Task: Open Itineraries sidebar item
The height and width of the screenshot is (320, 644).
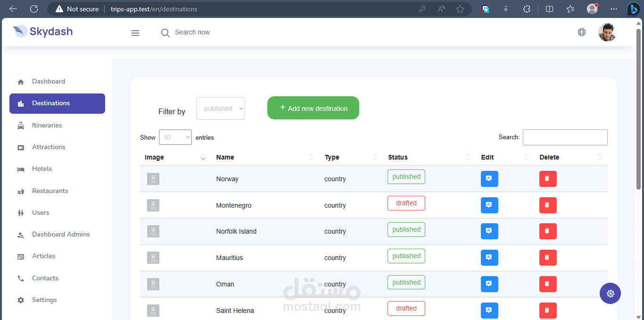Action: click(57, 126)
